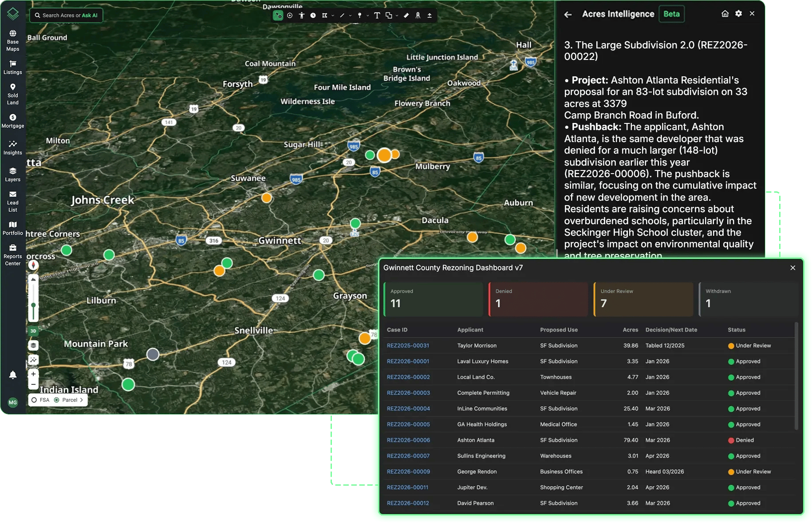Select the ruler measure tool

406,16
